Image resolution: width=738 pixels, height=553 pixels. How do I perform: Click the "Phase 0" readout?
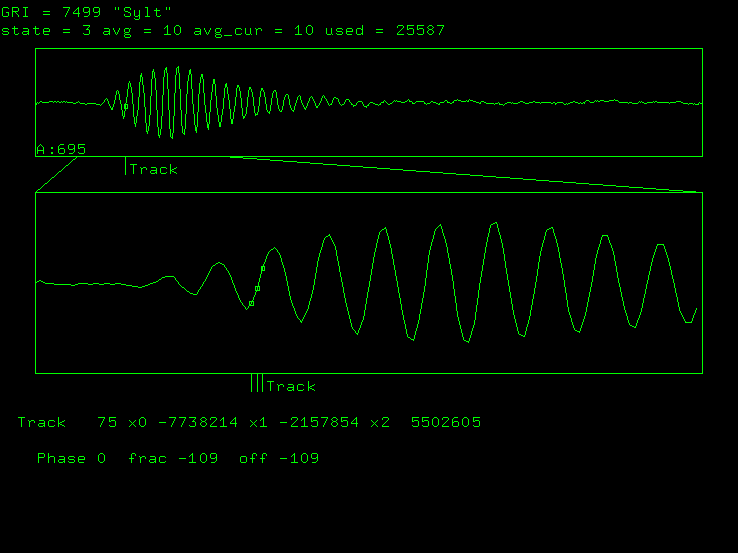point(72,458)
